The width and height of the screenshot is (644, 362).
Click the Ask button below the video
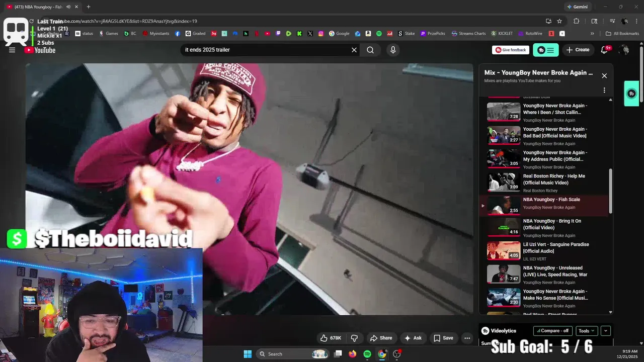[x=413, y=338]
